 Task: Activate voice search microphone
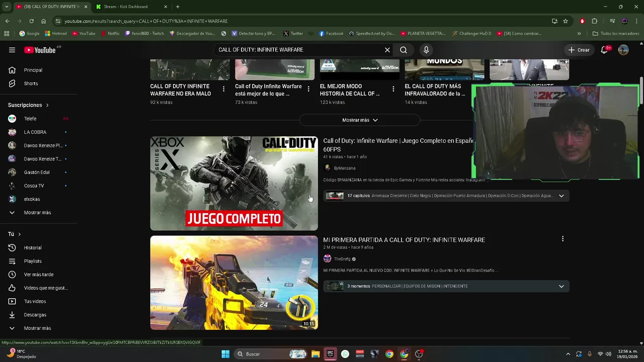pos(426,50)
